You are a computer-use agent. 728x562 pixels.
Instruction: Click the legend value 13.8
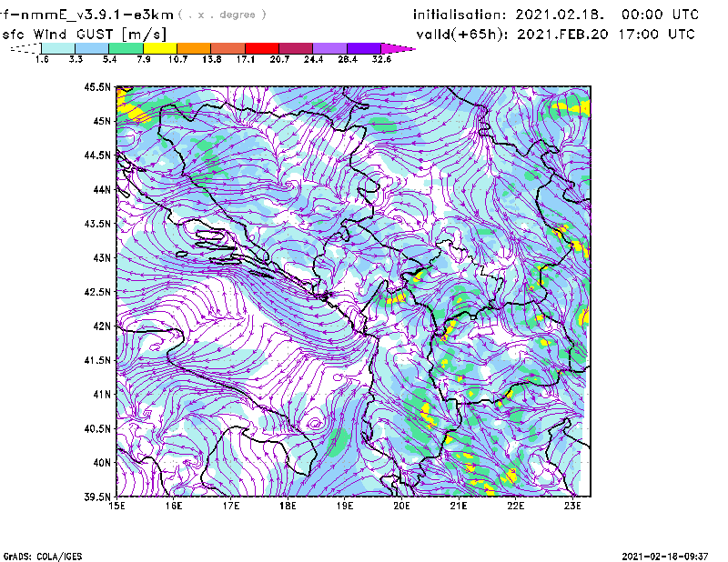(x=212, y=59)
